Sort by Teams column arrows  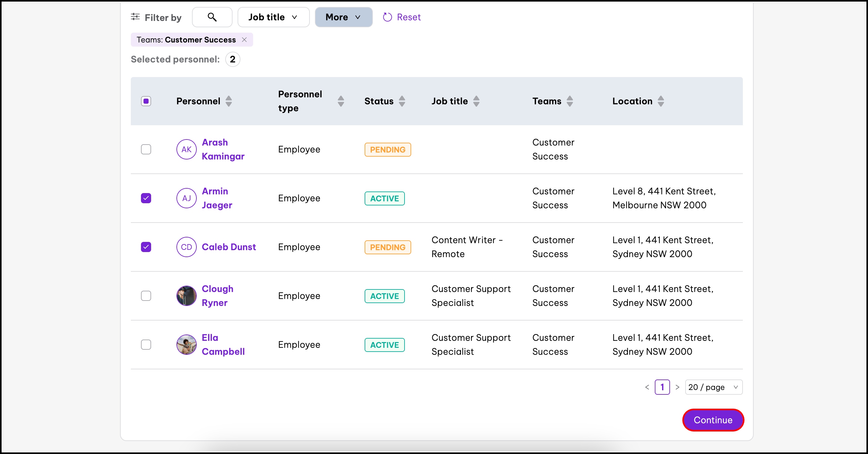pyautogui.click(x=570, y=101)
